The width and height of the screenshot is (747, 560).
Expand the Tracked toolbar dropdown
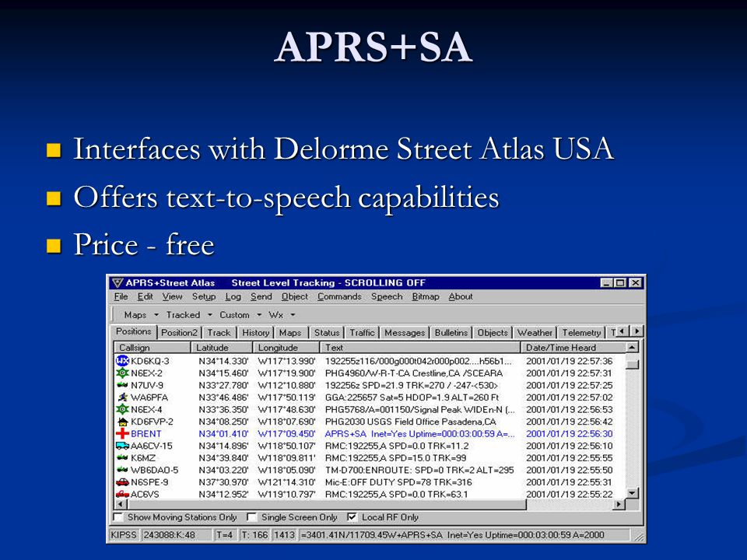(x=210, y=315)
